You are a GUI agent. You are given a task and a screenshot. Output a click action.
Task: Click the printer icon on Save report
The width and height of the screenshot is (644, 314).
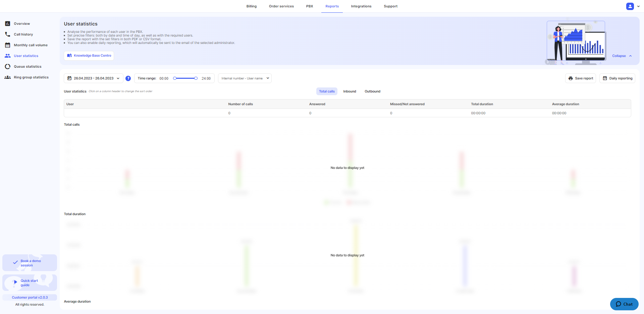coord(571,78)
